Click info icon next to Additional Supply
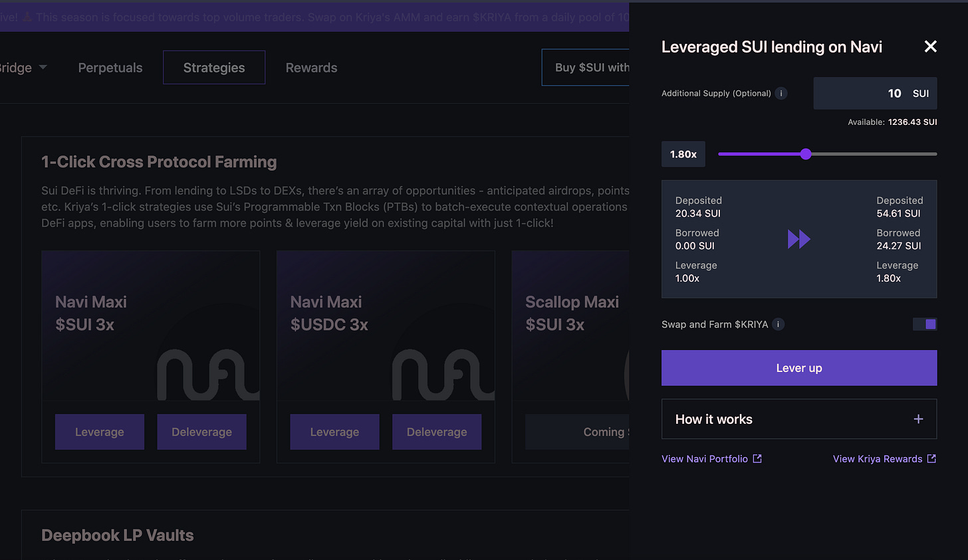Screen dimensions: 968x560 point(781,93)
